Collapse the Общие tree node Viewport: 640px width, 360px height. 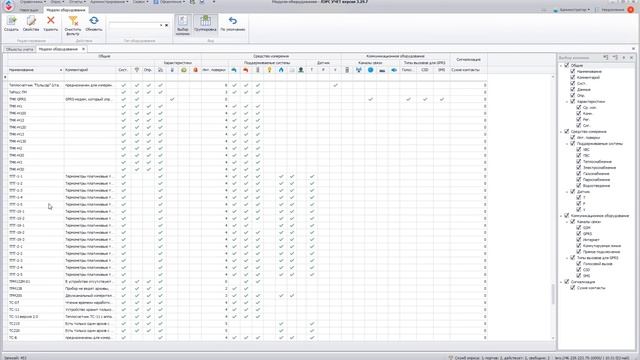pos(561,65)
